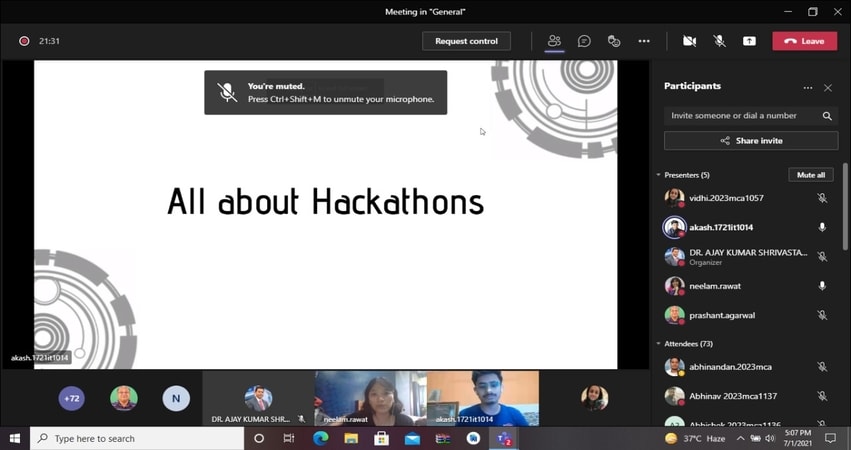Open Microsoft Edge from the taskbar
The height and width of the screenshot is (450, 851).
320,438
